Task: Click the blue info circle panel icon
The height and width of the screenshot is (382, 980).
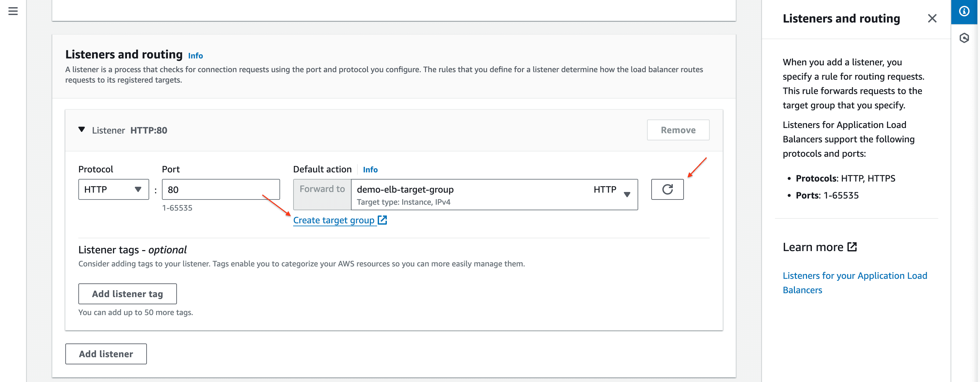Action: pos(964,11)
